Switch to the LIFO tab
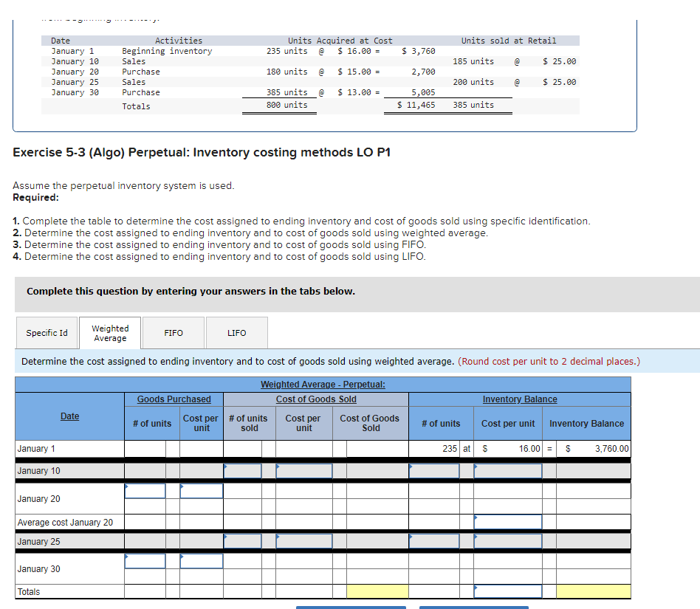 click(236, 333)
